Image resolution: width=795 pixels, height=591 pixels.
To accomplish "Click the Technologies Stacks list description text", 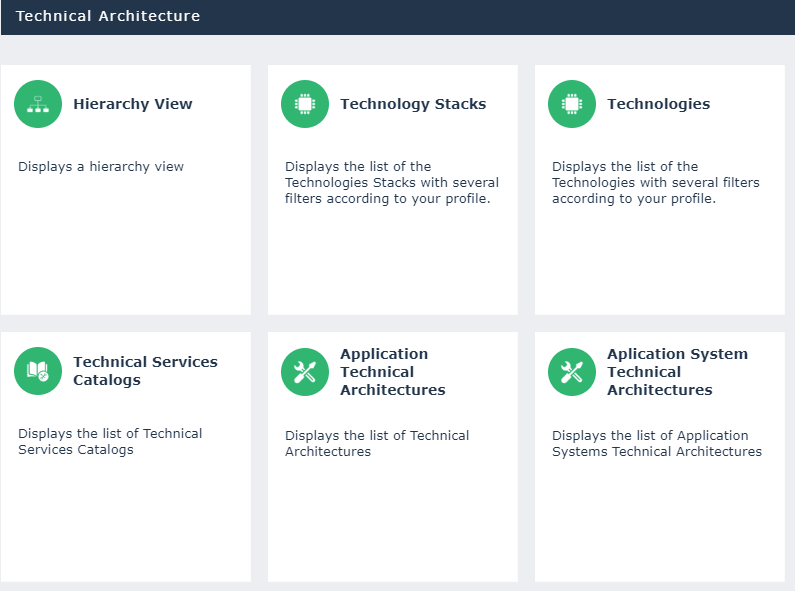I will (x=392, y=183).
